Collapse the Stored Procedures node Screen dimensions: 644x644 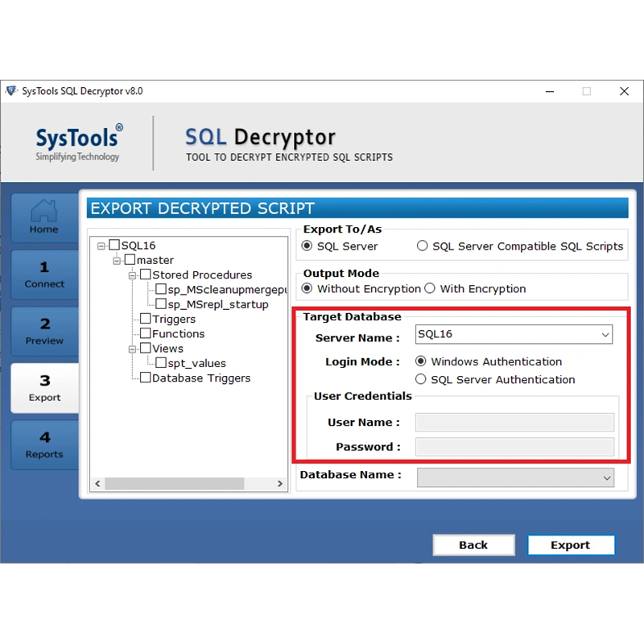pos(132,275)
